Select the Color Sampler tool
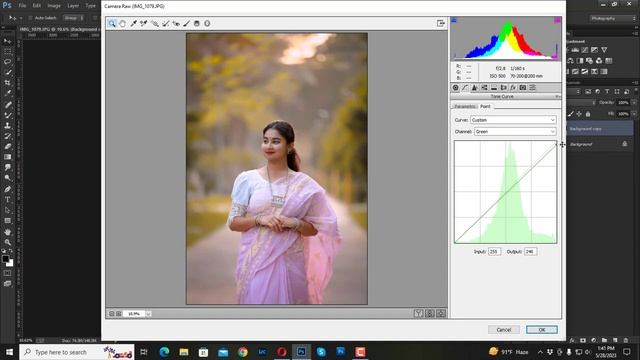The image size is (640, 360). click(x=144, y=24)
